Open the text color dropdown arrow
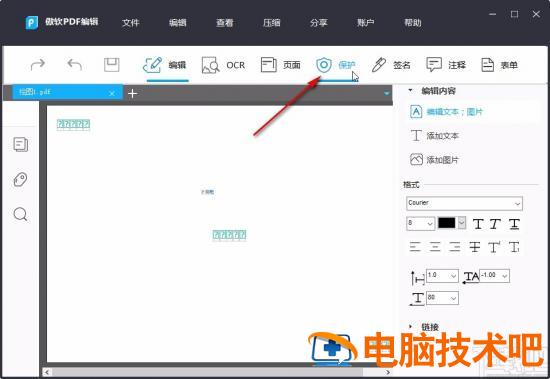Screen dimensions: 550x379 (x=462, y=223)
